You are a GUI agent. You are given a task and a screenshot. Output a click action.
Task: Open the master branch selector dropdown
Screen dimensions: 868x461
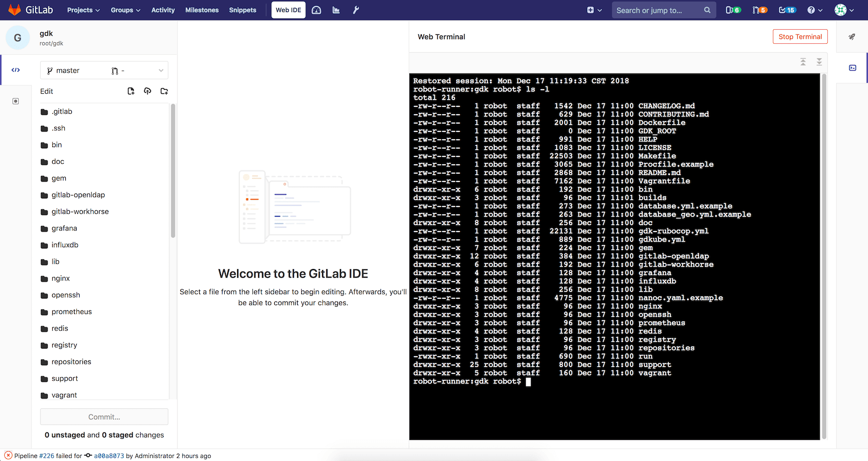coord(104,70)
